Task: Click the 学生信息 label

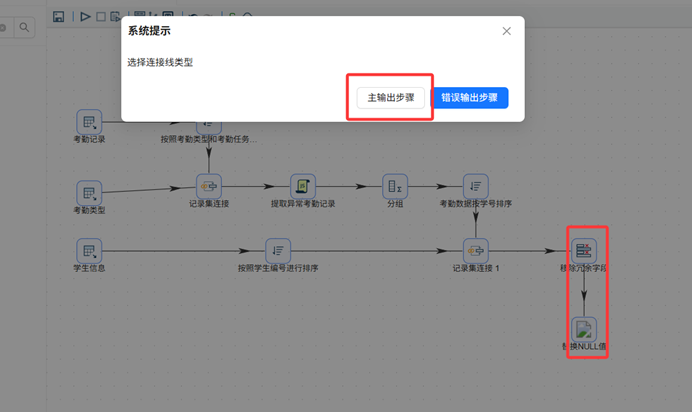Action: tap(89, 268)
